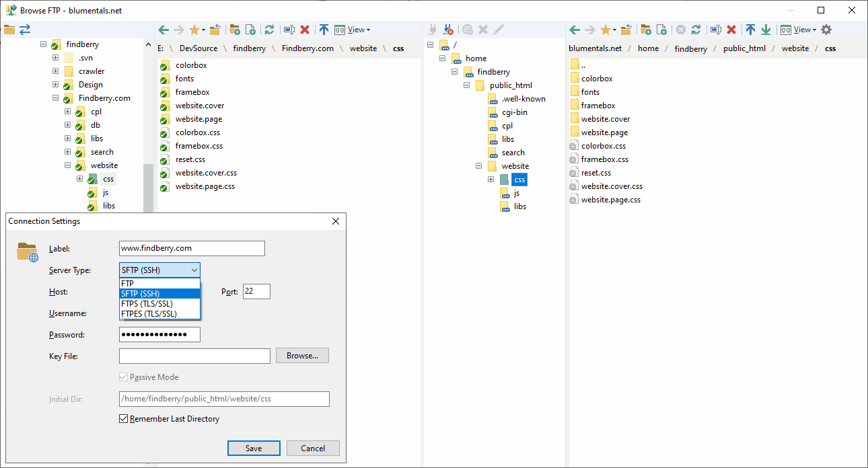Expand the remote css tree node
Viewport: 868px width, 468px height.
click(492, 180)
